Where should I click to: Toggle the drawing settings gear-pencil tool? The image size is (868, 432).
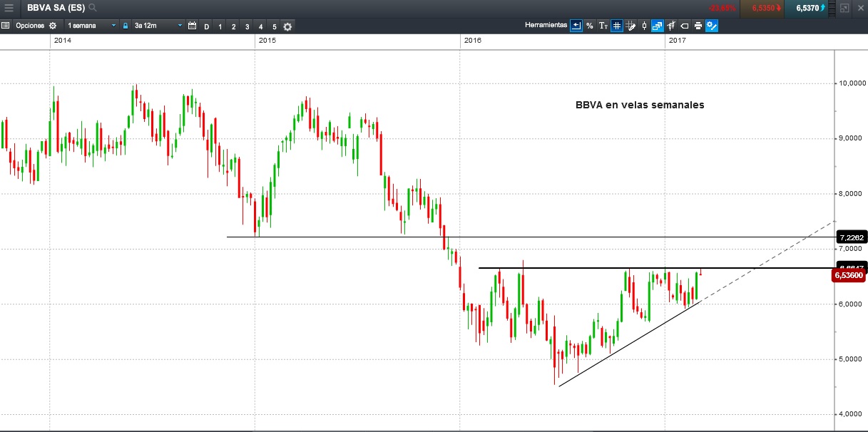pyautogui.click(x=712, y=26)
